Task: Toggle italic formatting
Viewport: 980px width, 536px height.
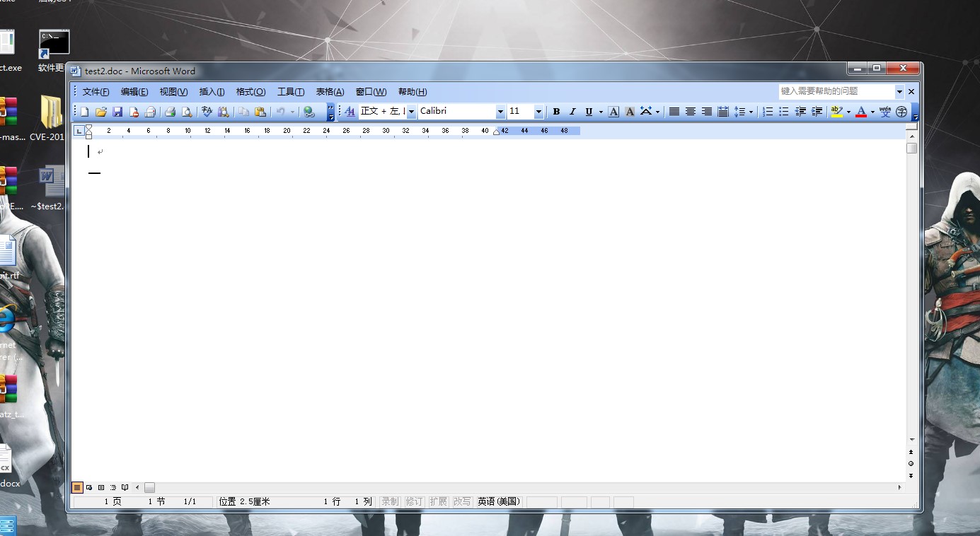Action: point(572,112)
